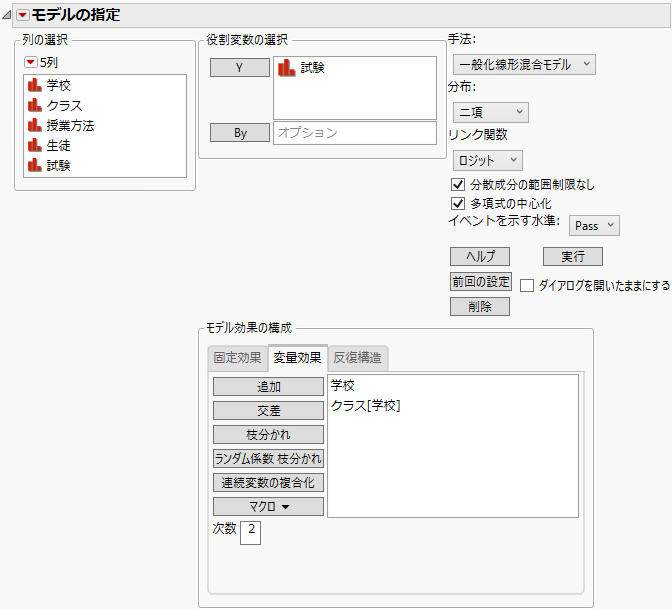Viewport: 672px width, 609px height.
Task: Click the 試験 icon in the Y role box
Action: click(x=286, y=68)
